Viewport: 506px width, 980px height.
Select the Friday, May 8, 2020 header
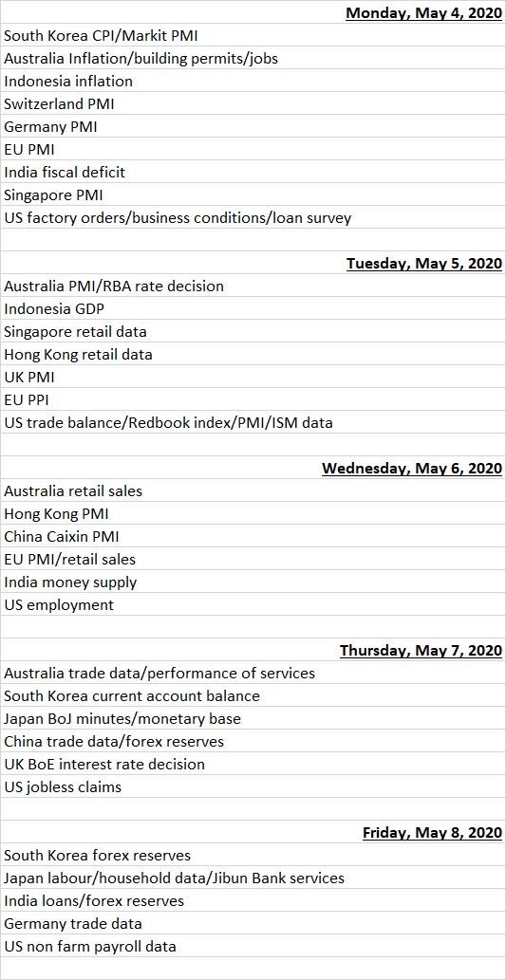tap(253, 833)
